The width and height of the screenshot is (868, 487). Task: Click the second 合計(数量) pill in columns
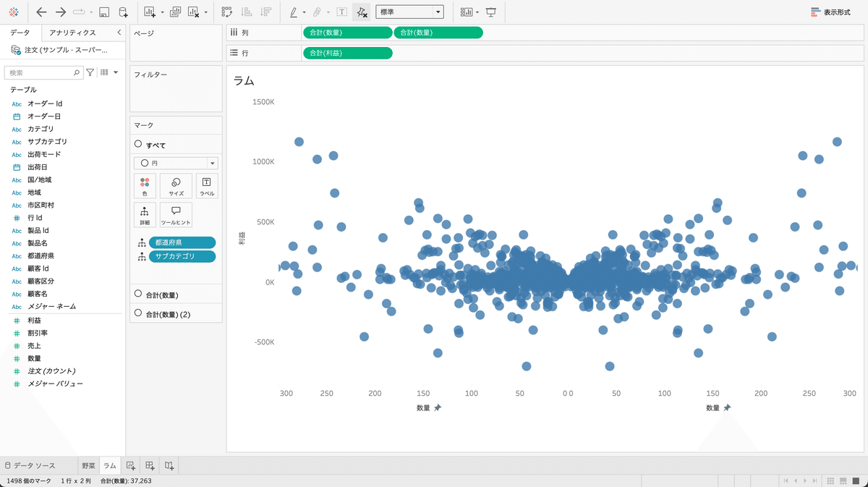point(438,33)
